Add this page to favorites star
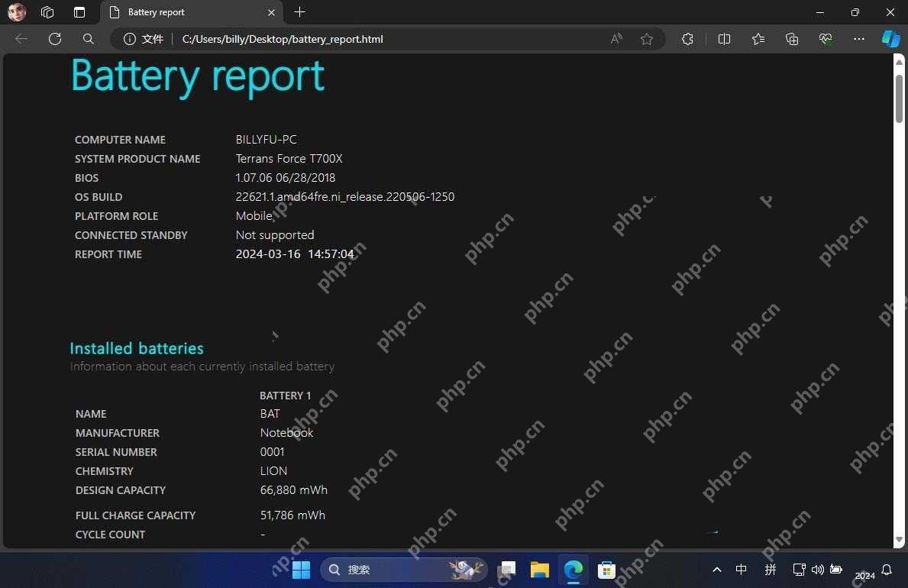The image size is (908, 588). [x=646, y=39]
